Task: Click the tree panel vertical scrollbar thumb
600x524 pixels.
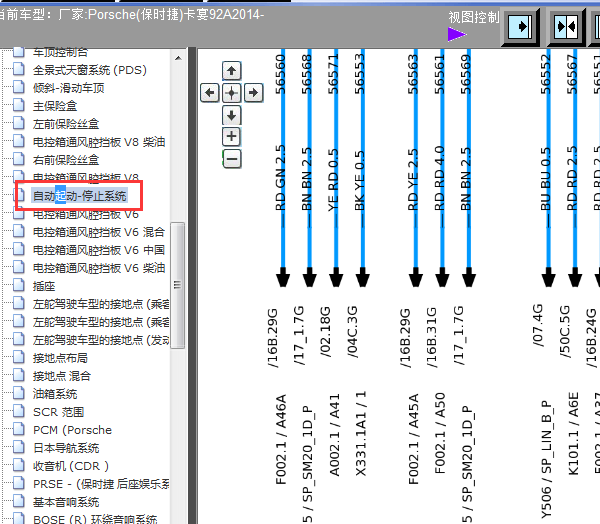Action: 178,285
